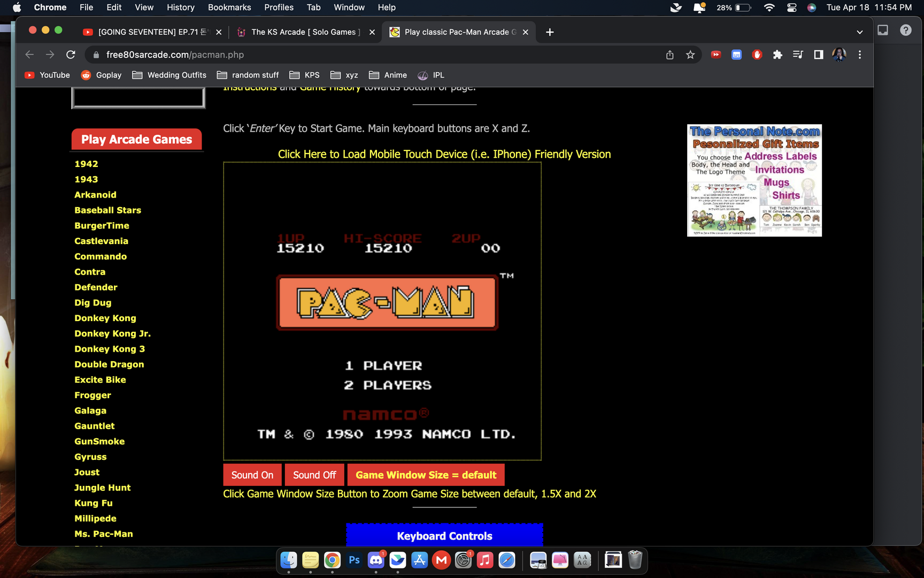Open Music app from the dock

coord(485,560)
